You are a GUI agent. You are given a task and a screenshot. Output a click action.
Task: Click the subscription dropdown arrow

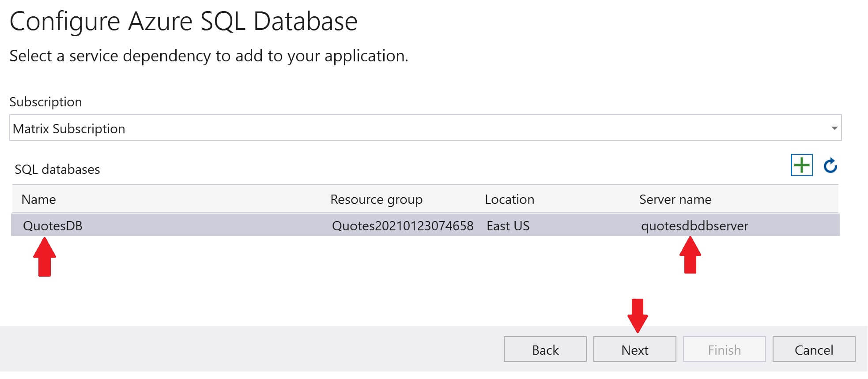pos(834,128)
